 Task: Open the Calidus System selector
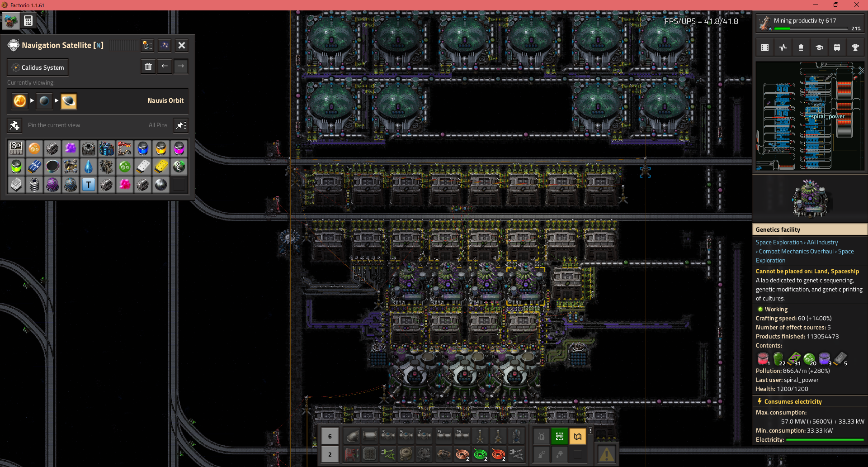click(x=38, y=67)
